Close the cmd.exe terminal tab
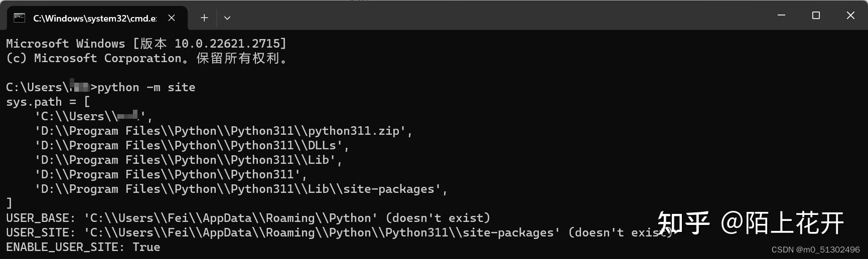868x259 pixels. tap(172, 18)
